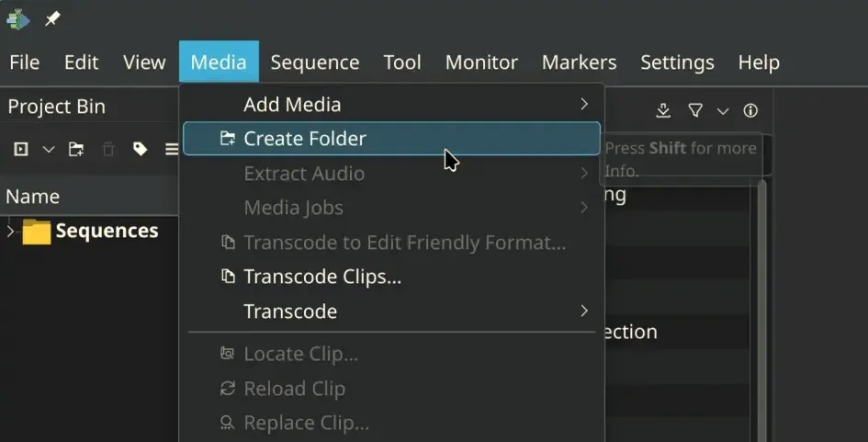Select Transcode Clips… menu entry

pyautogui.click(x=321, y=277)
